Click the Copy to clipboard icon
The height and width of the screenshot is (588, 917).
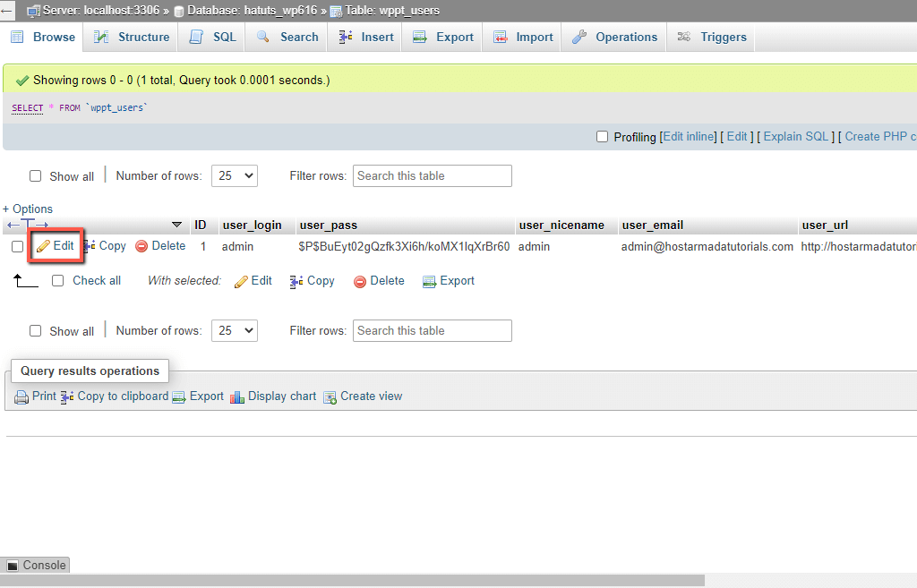pyautogui.click(x=67, y=396)
